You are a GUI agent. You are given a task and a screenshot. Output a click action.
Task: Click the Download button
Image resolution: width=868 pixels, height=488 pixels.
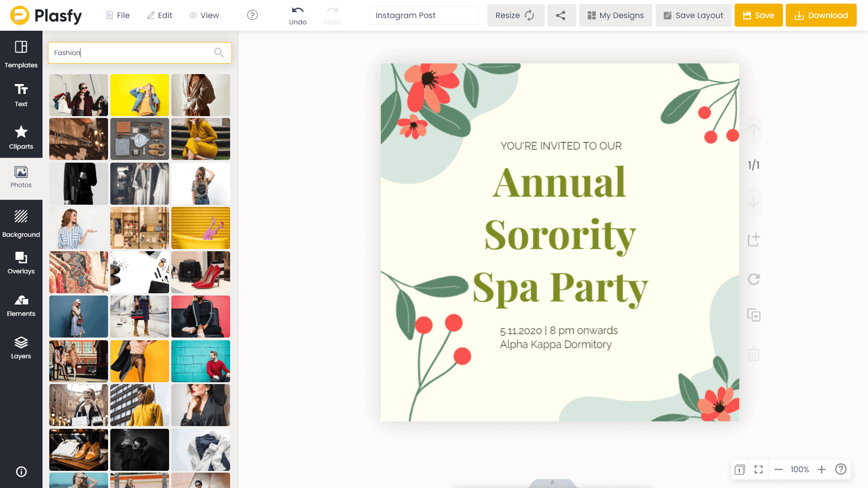pyautogui.click(x=821, y=15)
